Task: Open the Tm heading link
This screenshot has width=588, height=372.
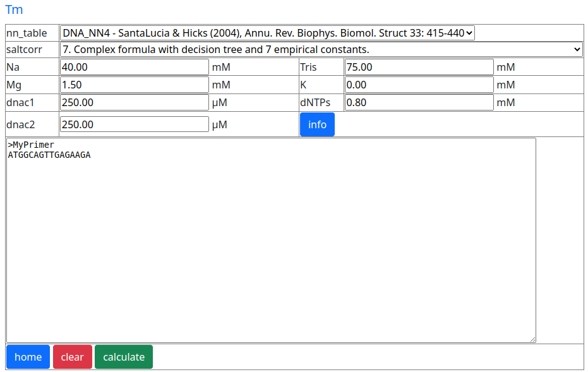Action: 14,10
